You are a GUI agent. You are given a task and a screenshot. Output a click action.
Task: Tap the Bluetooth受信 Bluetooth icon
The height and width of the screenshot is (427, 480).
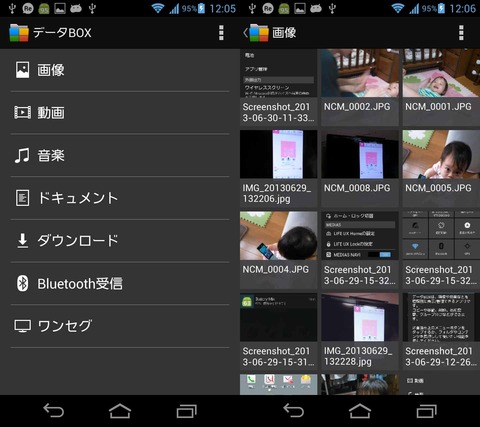[x=22, y=284]
